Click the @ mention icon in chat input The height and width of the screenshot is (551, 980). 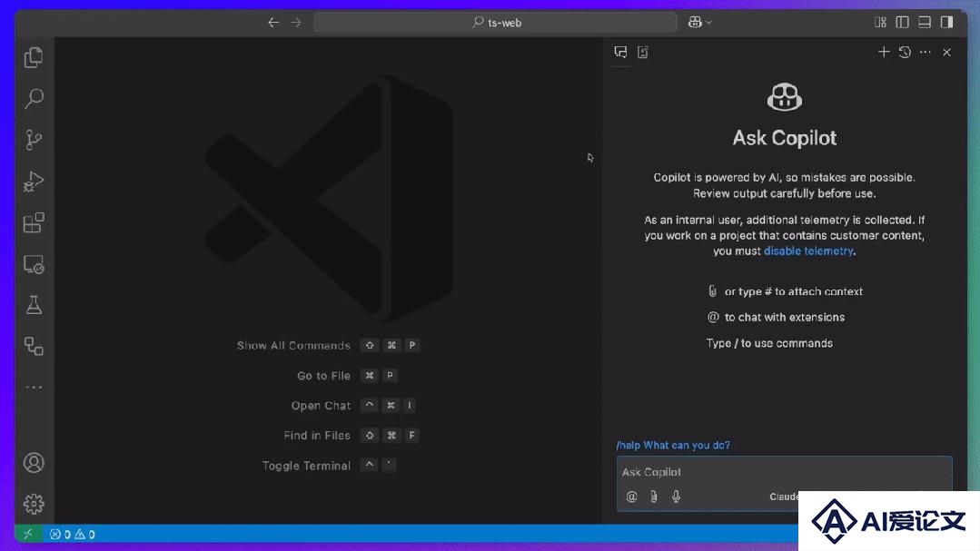click(x=631, y=497)
